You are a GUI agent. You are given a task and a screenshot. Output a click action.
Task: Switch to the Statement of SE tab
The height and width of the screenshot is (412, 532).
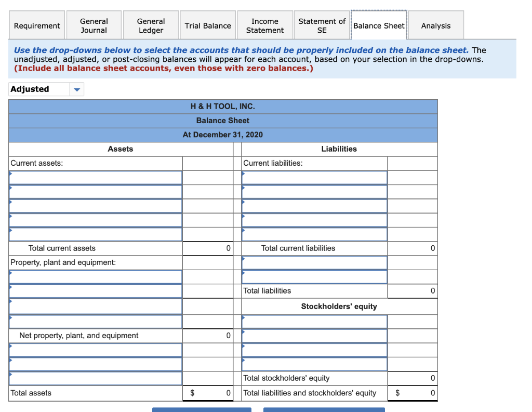322,25
